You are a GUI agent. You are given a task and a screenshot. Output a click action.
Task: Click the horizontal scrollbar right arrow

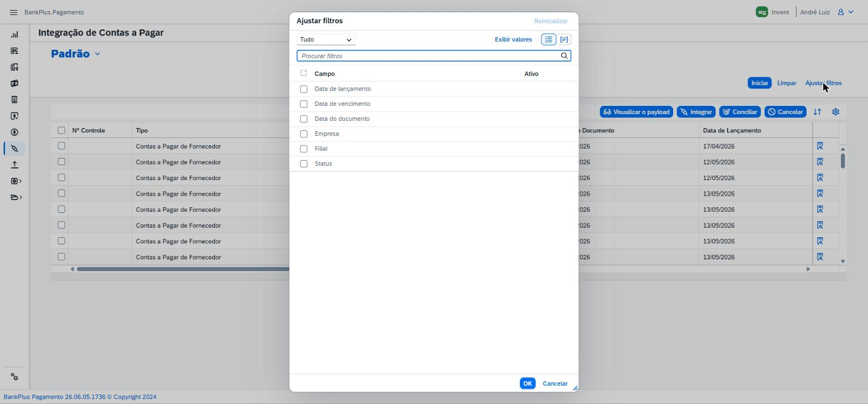click(808, 269)
